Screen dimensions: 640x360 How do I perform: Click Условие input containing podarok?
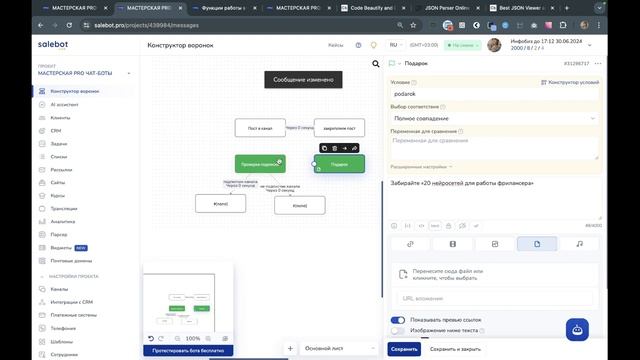[x=494, y=94]
